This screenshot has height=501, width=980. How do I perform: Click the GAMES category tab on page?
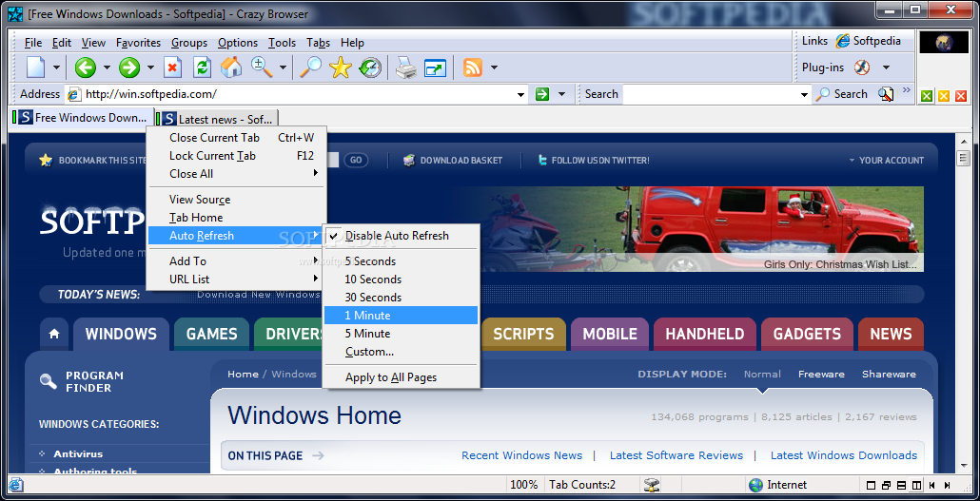pos(212,335)
